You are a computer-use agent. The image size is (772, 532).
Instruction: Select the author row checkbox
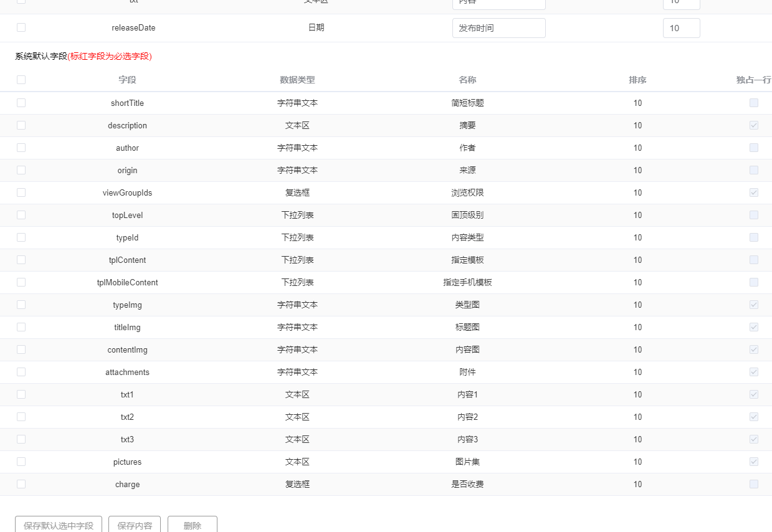21,148
